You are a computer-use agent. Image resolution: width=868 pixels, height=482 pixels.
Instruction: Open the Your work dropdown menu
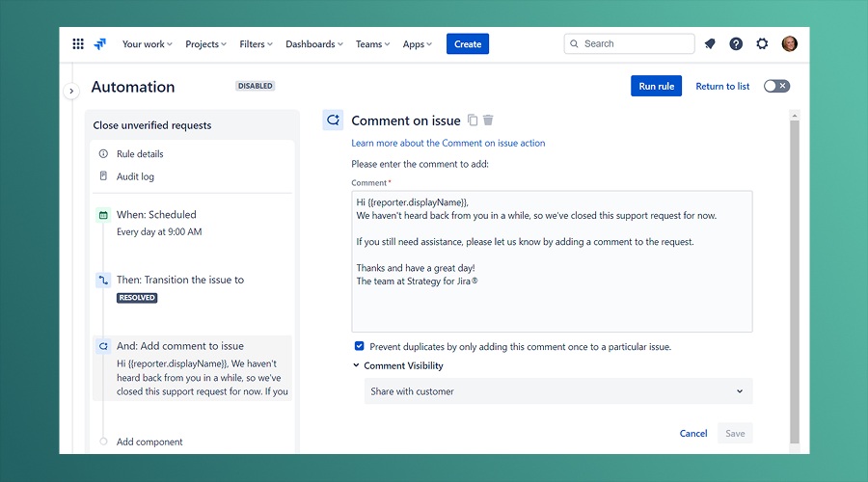point(148,43)
